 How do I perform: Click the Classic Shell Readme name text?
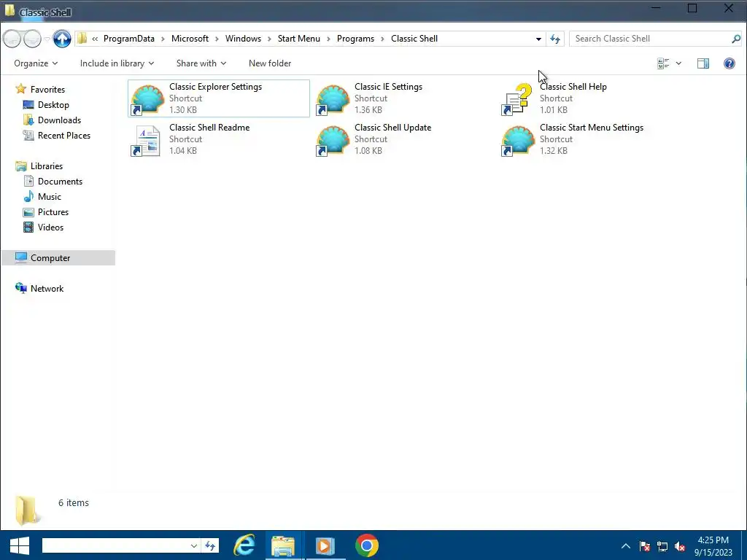[x=209, y=128]
